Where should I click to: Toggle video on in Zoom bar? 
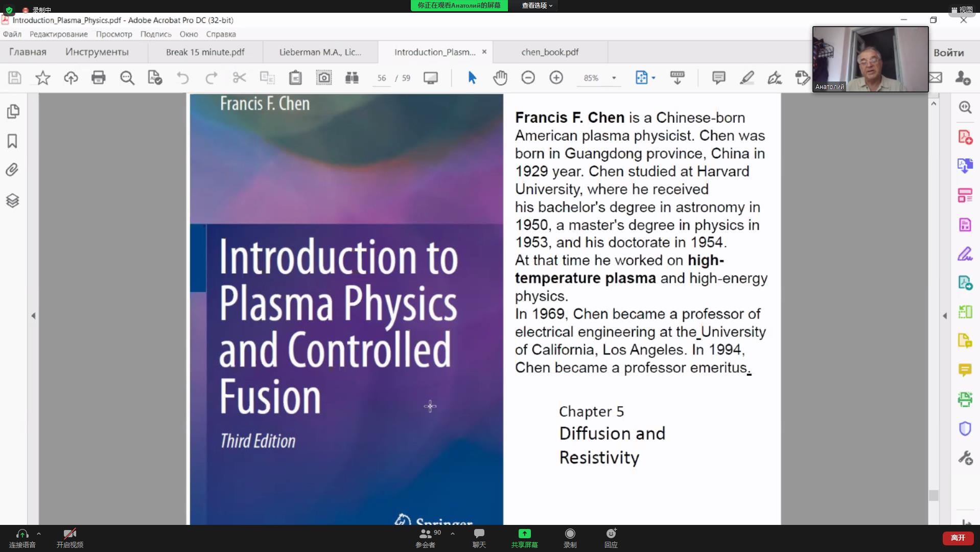70,538
